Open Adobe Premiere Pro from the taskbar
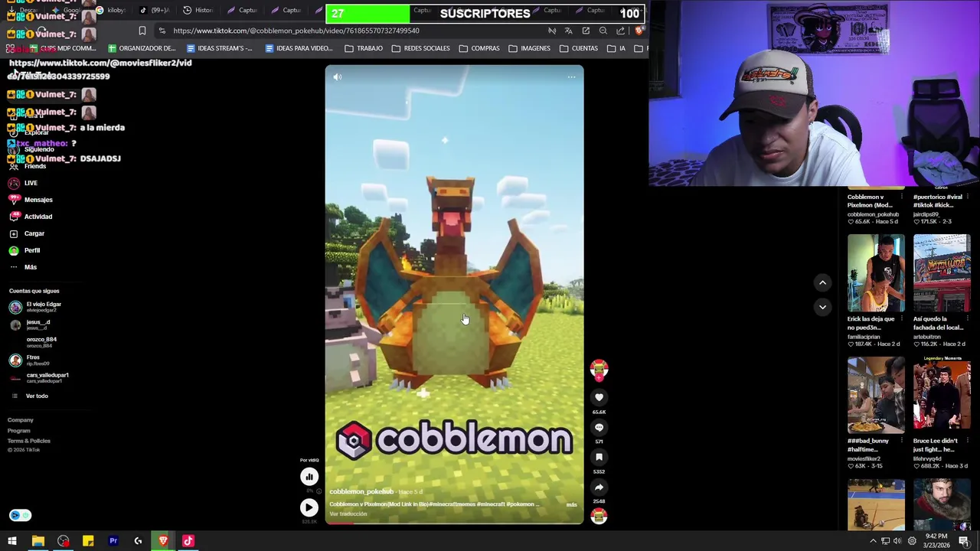Image resolution: width=980 pixels, height=551 pixels. tap(113, 541)
